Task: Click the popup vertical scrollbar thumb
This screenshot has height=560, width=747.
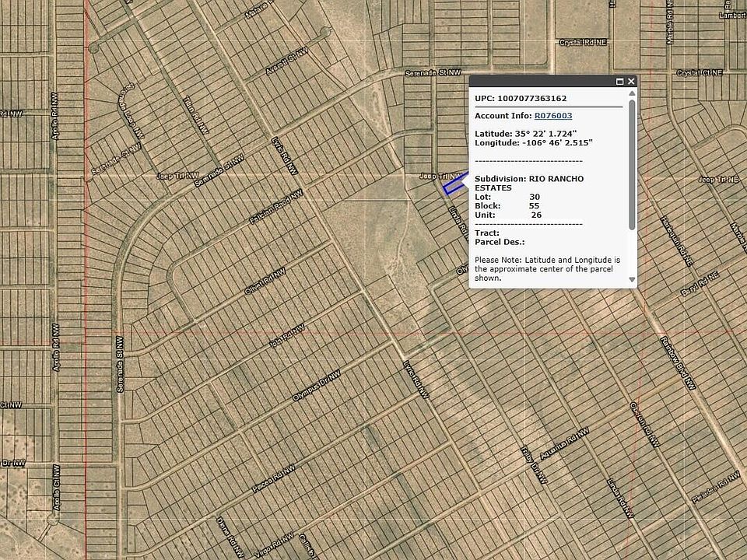Action: point(632,165)
